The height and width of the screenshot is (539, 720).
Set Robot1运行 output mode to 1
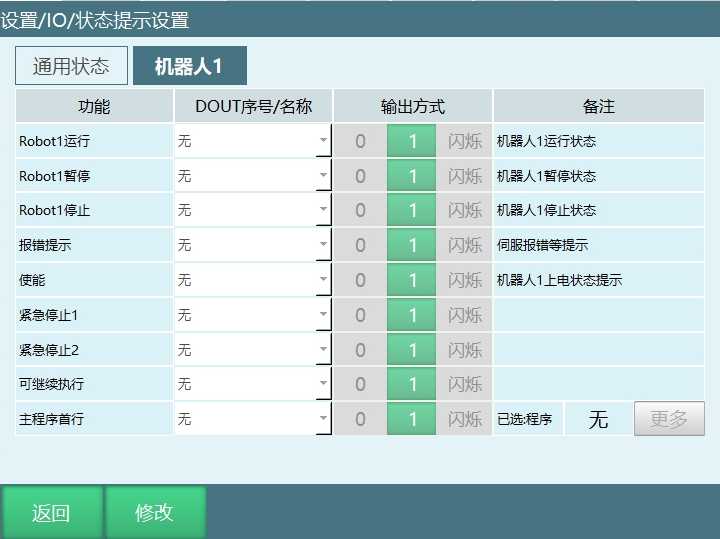pyautogui.click(x=411, y=140)
